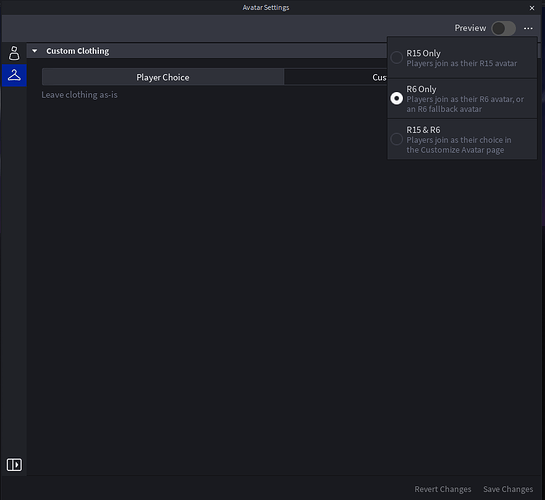Switch to the partially hidden Custom tab

(336, 77)
